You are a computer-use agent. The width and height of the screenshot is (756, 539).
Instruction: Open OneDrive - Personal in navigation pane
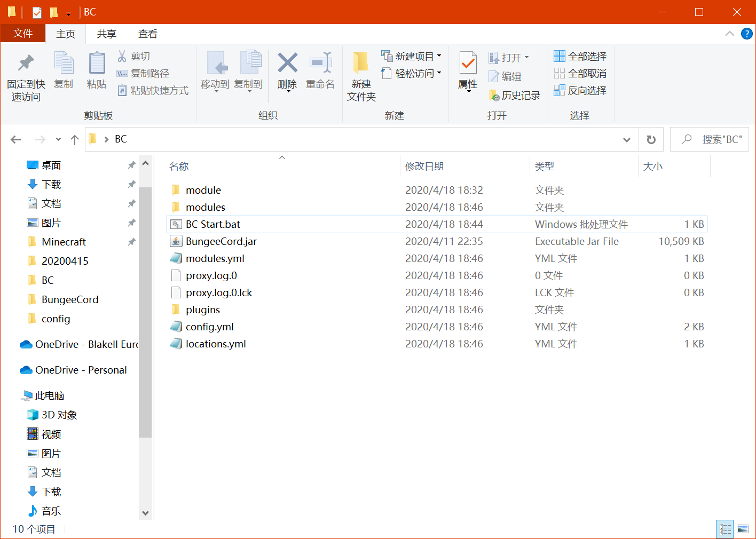point(73,370)
